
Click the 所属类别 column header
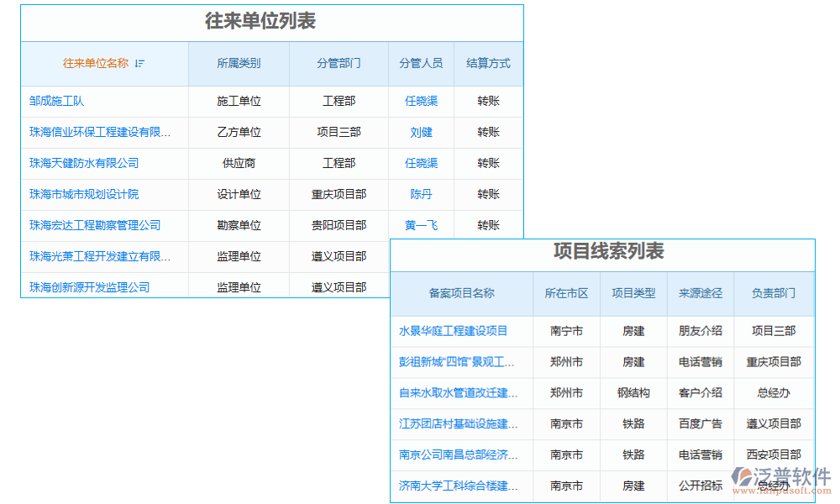click(239, 63)
